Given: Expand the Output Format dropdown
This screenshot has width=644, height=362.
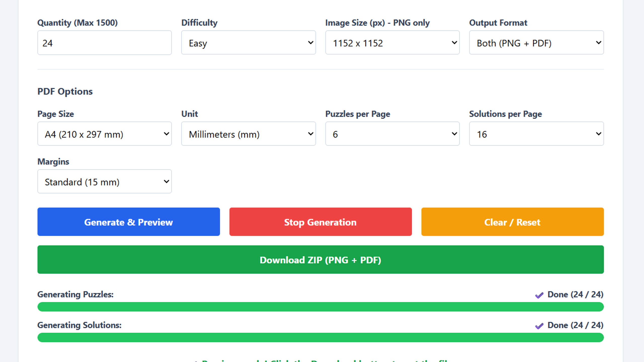Looking at the screenshot, I should [536, 43].
